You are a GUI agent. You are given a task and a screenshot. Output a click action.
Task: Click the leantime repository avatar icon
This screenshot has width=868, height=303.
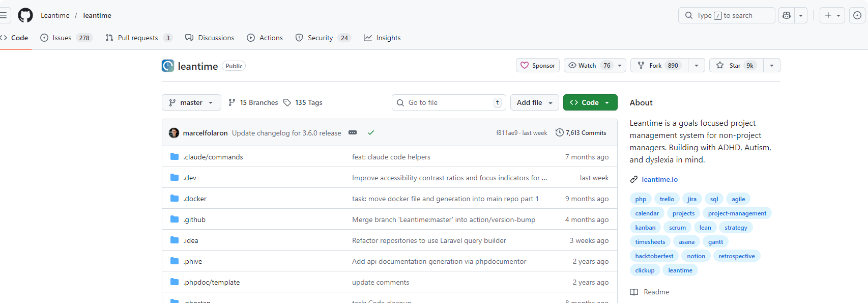[x=168, y=66]
